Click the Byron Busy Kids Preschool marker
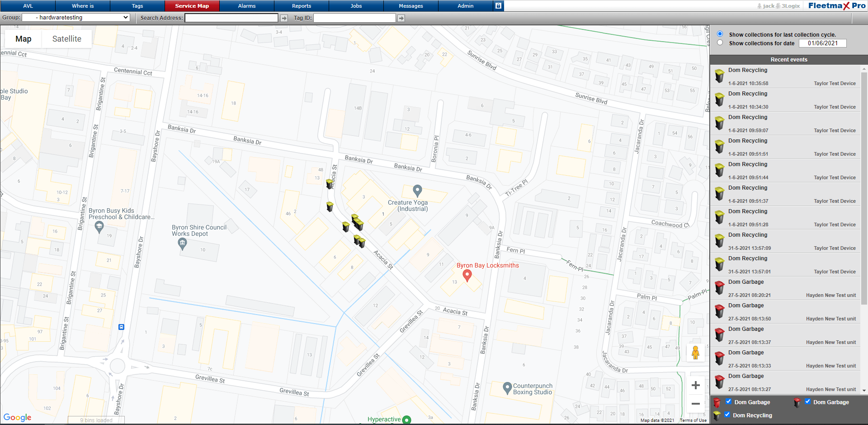The width and height of the screenshot is (868, 425). tap(99, 227)
